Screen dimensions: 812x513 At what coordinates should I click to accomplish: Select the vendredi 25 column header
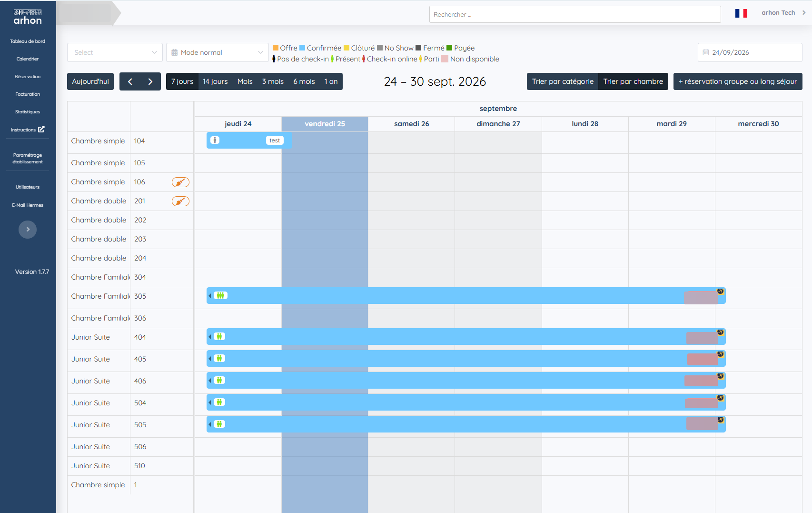tap(325, 124)
